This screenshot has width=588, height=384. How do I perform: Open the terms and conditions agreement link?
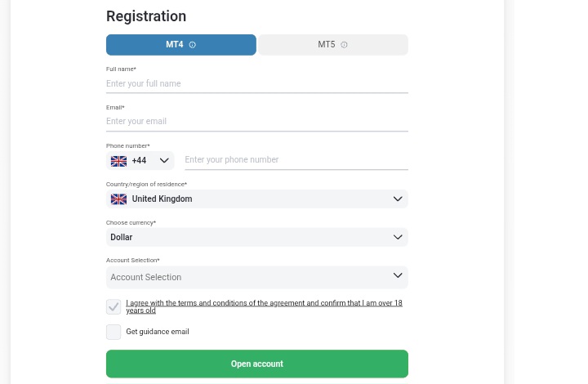click(264, 306)
